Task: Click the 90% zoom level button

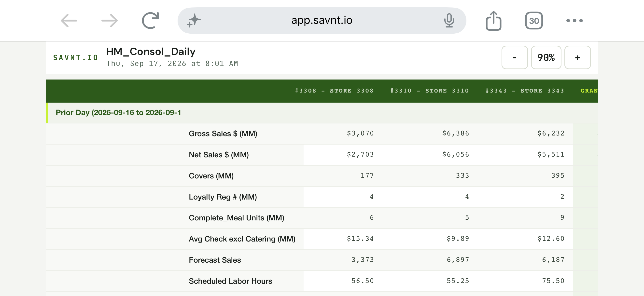Action: click(546, 57)
